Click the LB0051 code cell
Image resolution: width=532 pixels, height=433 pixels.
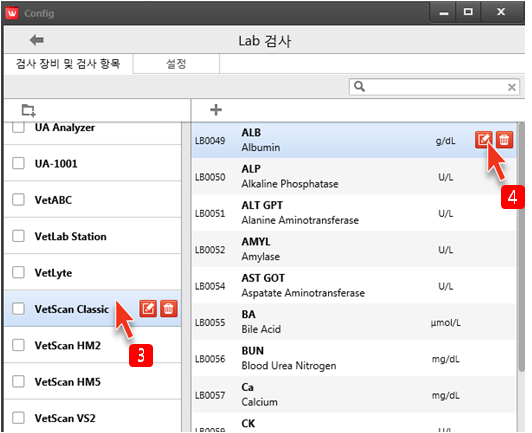click(210, 213)
